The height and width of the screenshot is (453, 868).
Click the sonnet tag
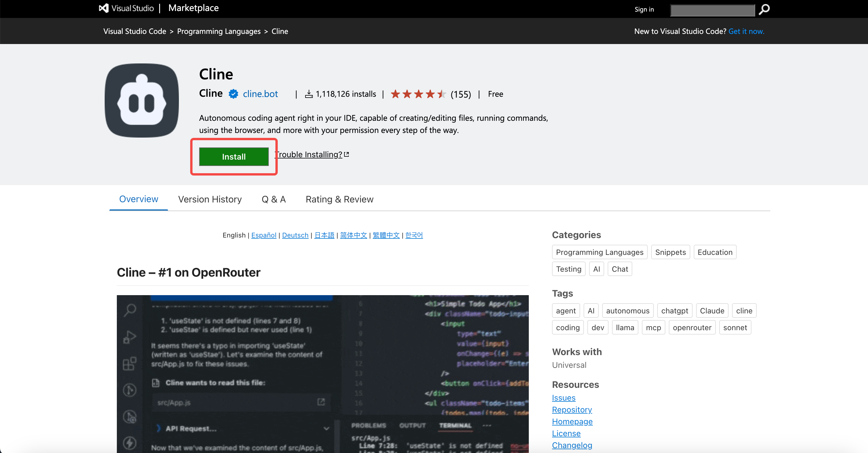735,328
